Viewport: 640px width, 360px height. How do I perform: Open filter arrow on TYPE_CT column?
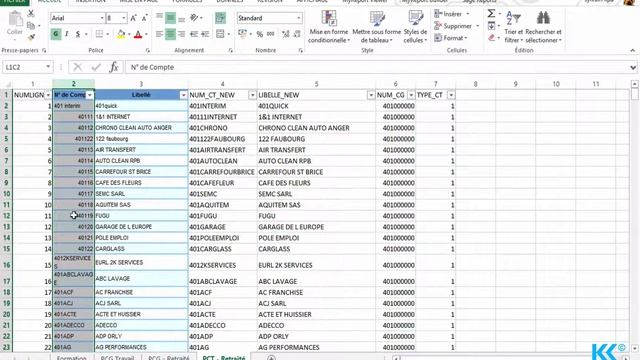pyautogui.click(x=451, y=95)
